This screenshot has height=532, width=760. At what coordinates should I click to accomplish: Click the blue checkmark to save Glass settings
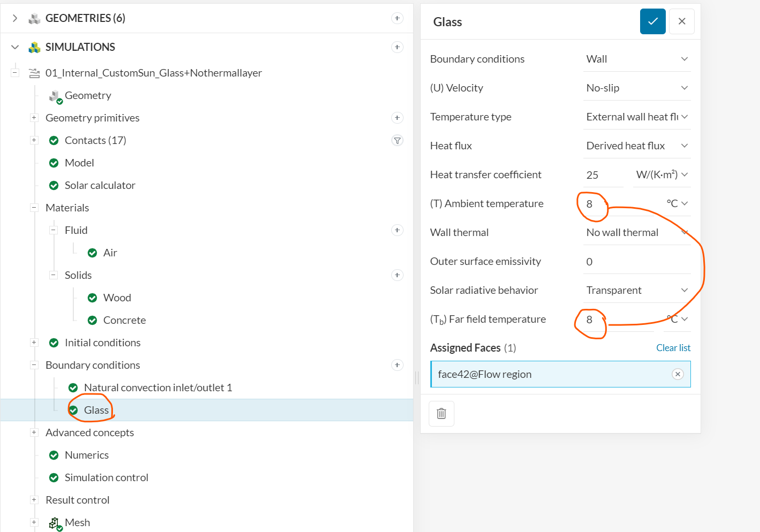(652, 21)
